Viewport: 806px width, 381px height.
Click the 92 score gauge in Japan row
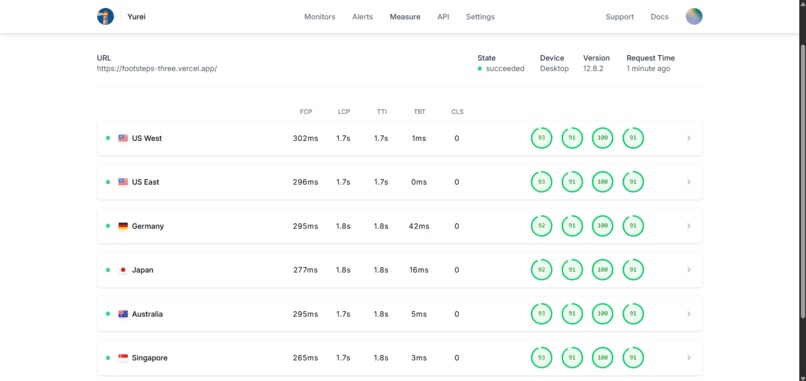click(541, 270)
